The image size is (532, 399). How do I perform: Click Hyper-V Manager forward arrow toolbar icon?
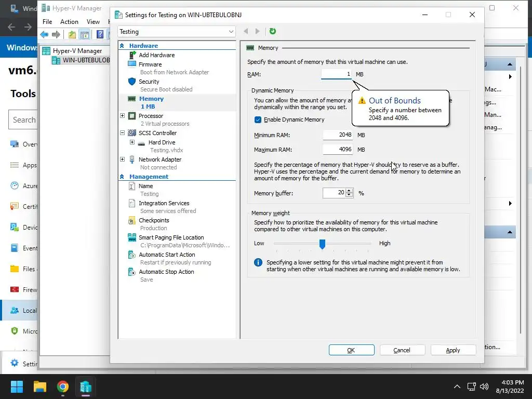tap(56, 34)
